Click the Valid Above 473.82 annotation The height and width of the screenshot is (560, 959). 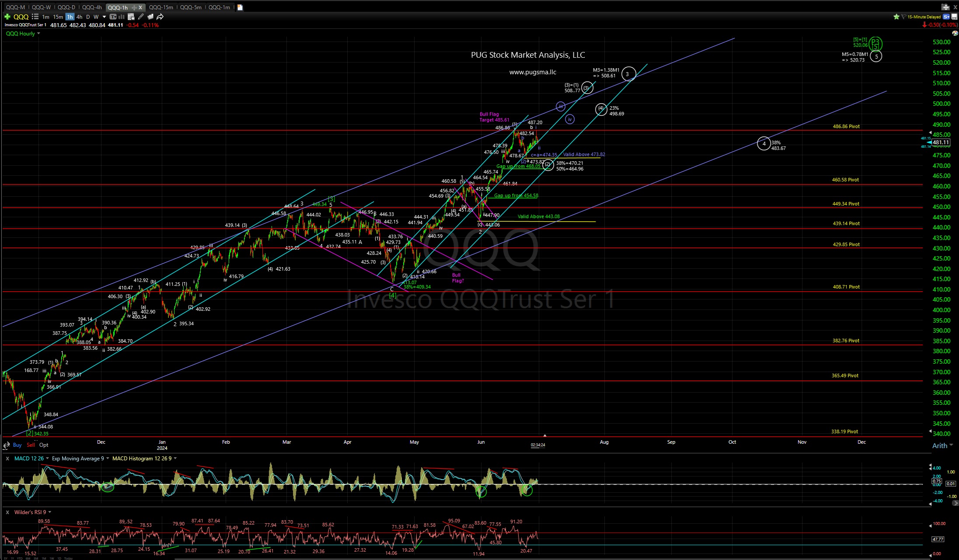(584, 154)
